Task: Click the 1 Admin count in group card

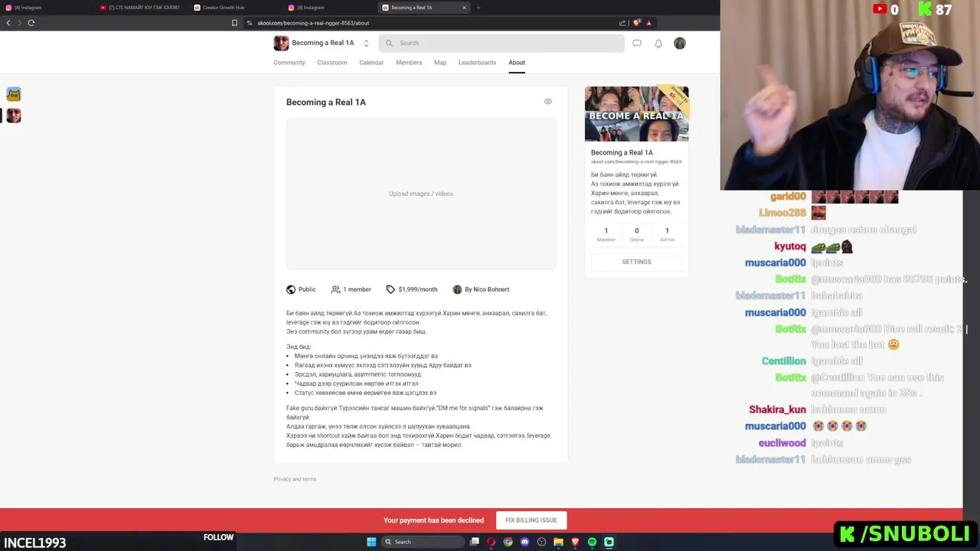Action: (667, 234)
